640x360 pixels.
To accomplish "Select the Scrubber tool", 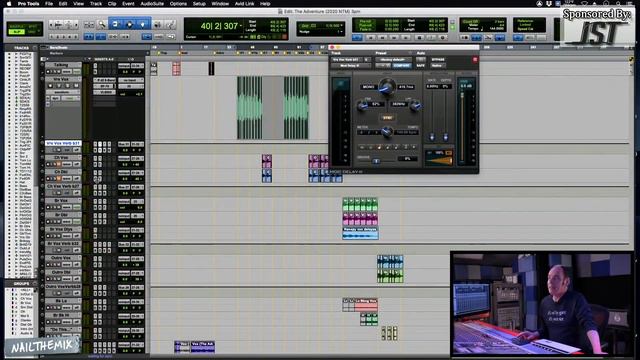I will (158, 25).
